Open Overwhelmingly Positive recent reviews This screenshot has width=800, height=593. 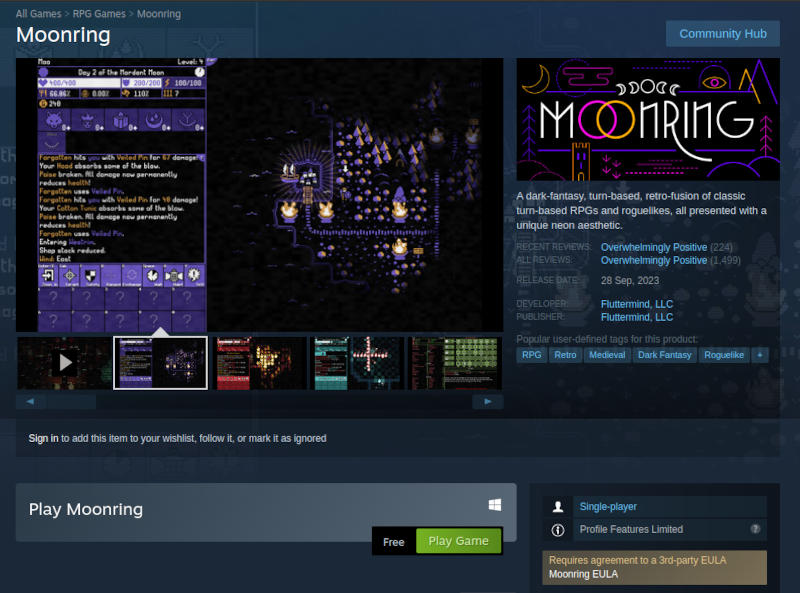click(654, 247)
